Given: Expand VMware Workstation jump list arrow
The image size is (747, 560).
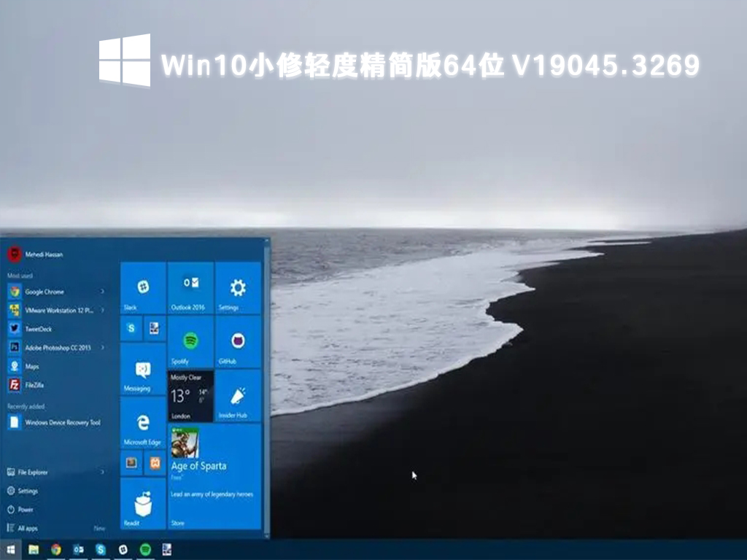Looking at the screenshot, I should [102, 310].
